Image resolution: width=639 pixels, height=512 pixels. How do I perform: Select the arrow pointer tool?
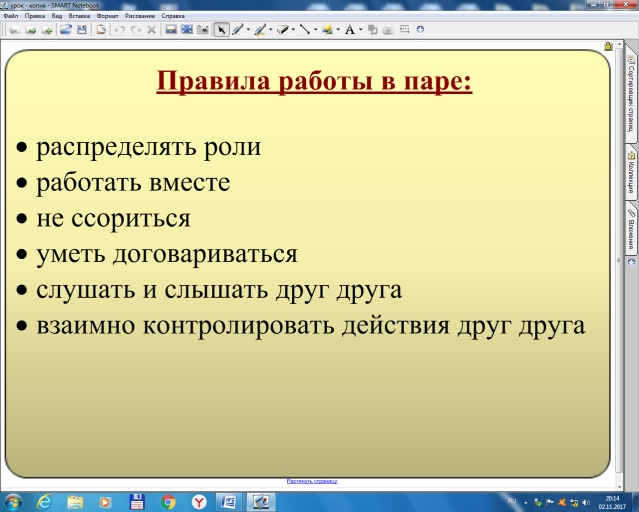221,30
